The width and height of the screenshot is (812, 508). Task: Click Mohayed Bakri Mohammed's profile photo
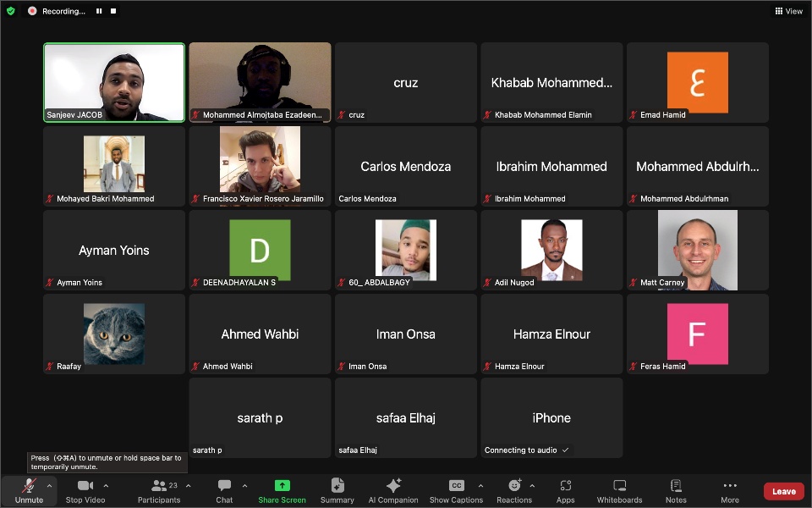(114, 163)
